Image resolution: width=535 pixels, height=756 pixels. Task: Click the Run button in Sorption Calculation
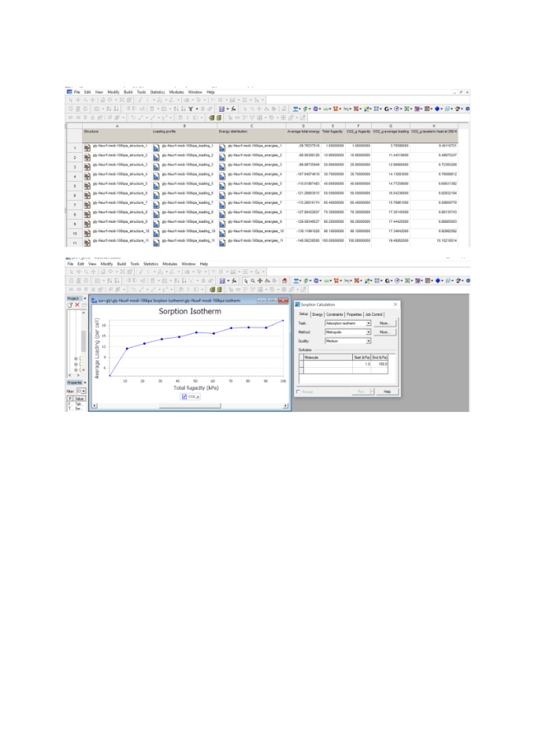pos(360,391)
